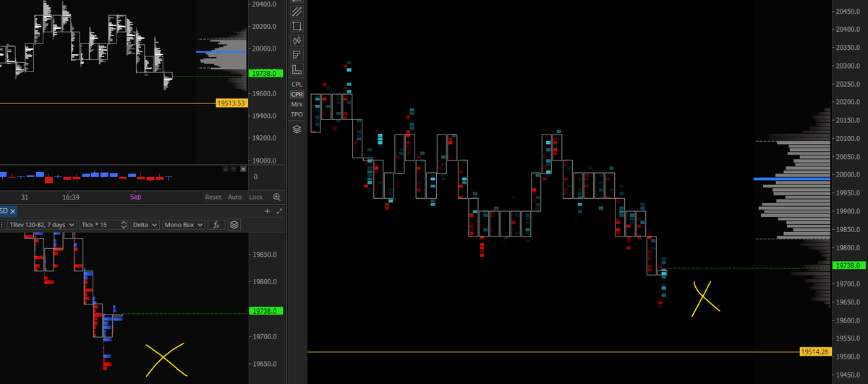Select the volume profile drawing tool

(297, 55)
